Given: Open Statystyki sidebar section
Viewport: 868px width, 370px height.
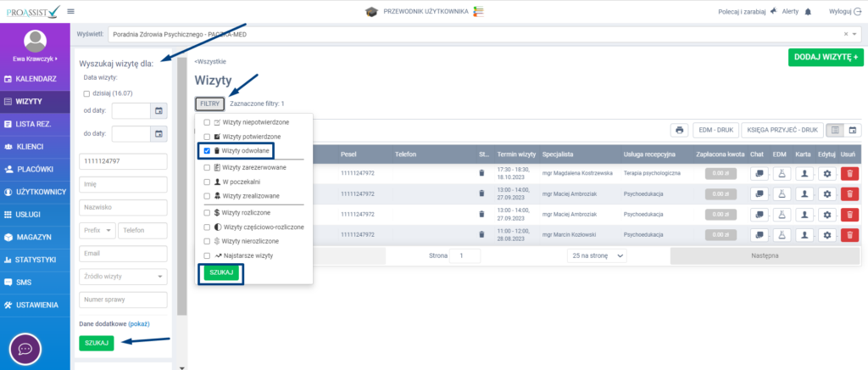Looking at the screenshot, I should 35,259.
